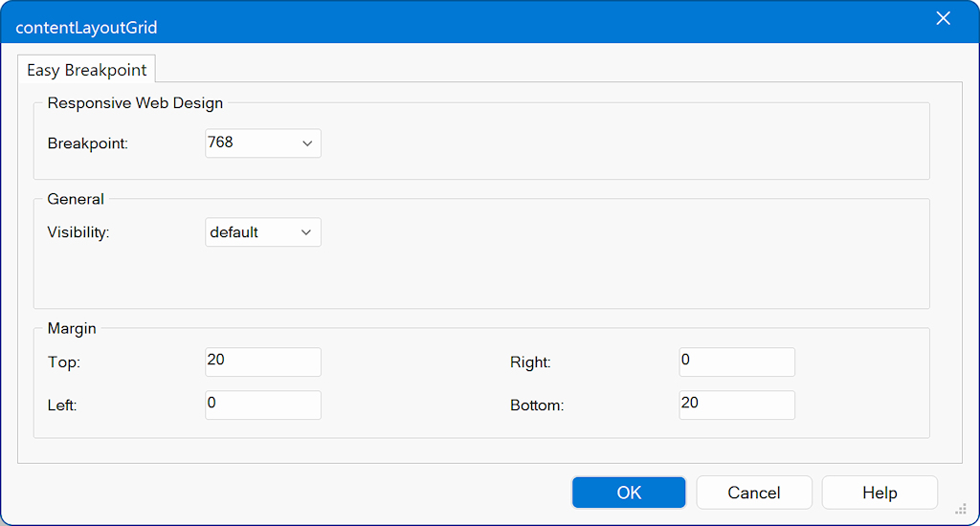Select the Visibility combo box showing default

[251, 232]
